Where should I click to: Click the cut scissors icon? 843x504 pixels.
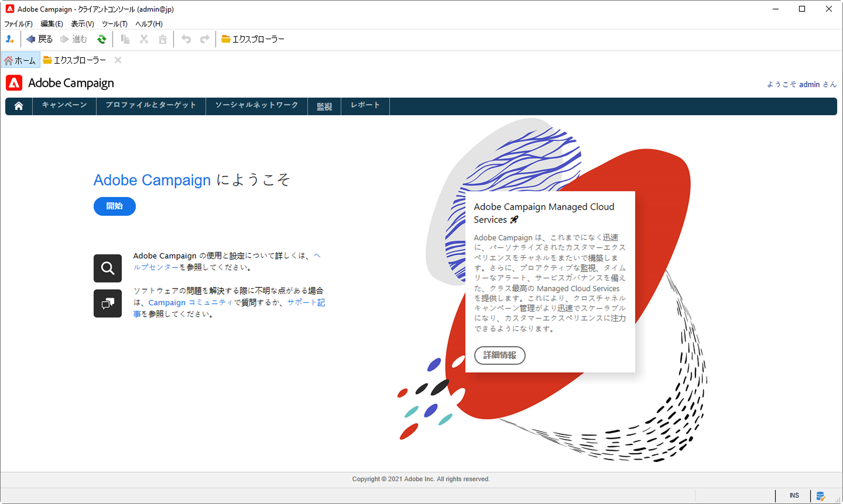pos(144,39)
